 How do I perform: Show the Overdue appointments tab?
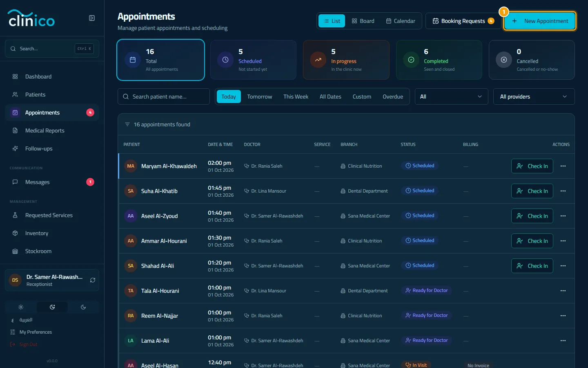tap(393, 96)
